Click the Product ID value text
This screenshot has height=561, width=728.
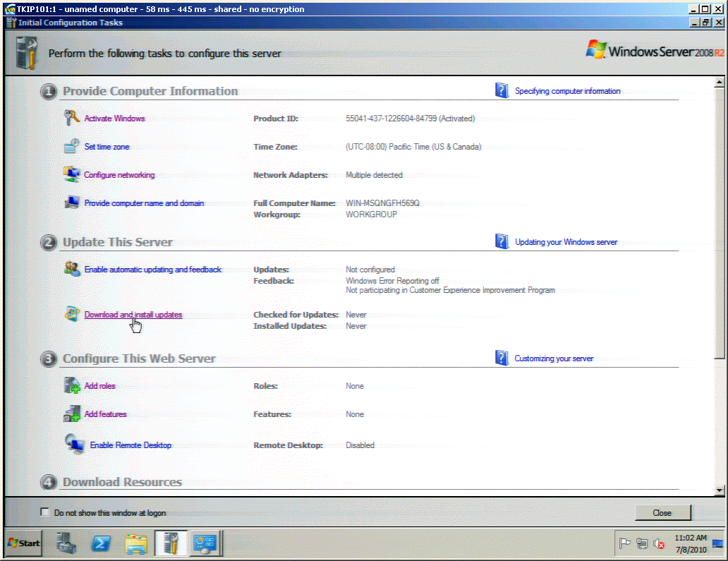coord(410,119)
